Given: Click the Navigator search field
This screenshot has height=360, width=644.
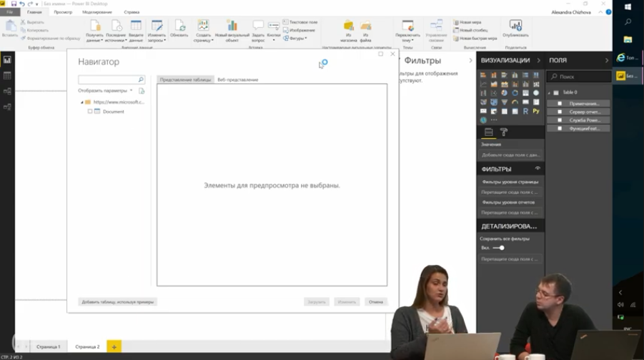Looking at the screenshot, I should pyautogui.click(x=111, y=79).
